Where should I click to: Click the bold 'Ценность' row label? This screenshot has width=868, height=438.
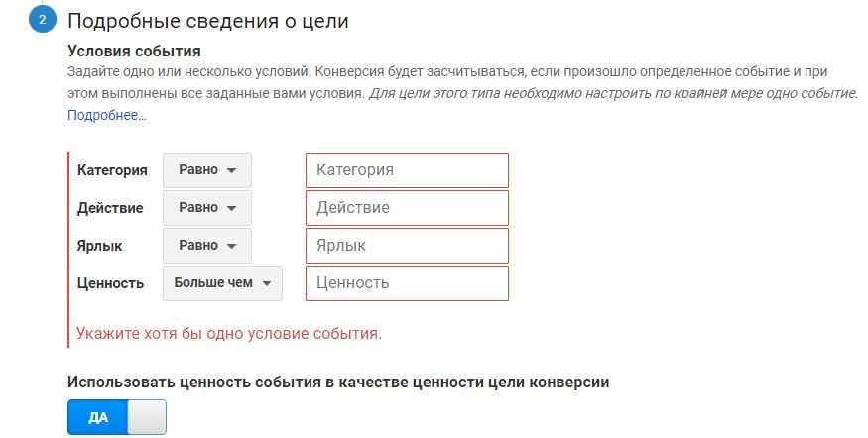tap(110, 283)
